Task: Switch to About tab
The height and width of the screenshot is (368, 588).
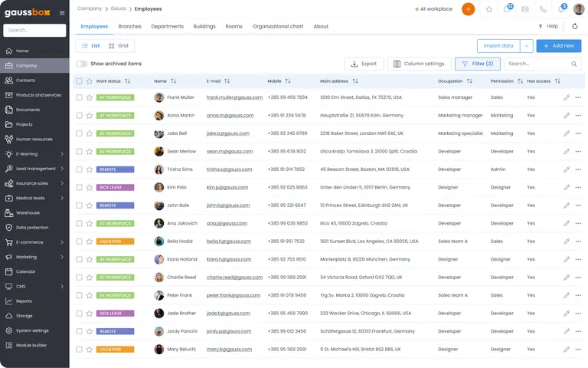Action: click(321, 26)
